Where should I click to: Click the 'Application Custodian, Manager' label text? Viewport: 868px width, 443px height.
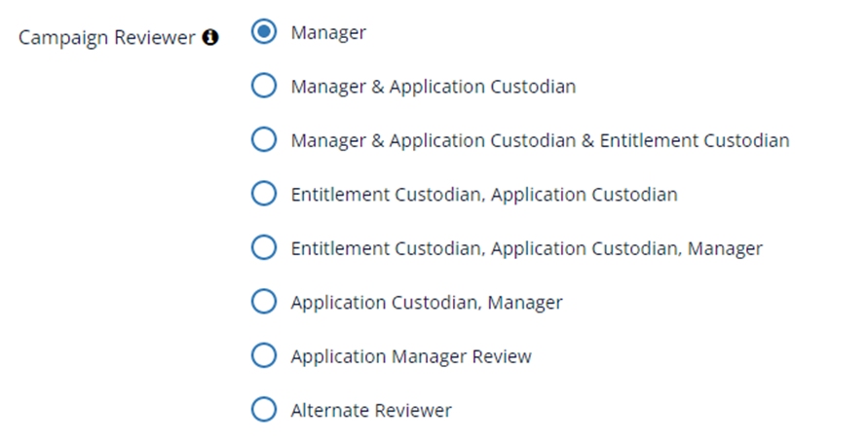427,304
